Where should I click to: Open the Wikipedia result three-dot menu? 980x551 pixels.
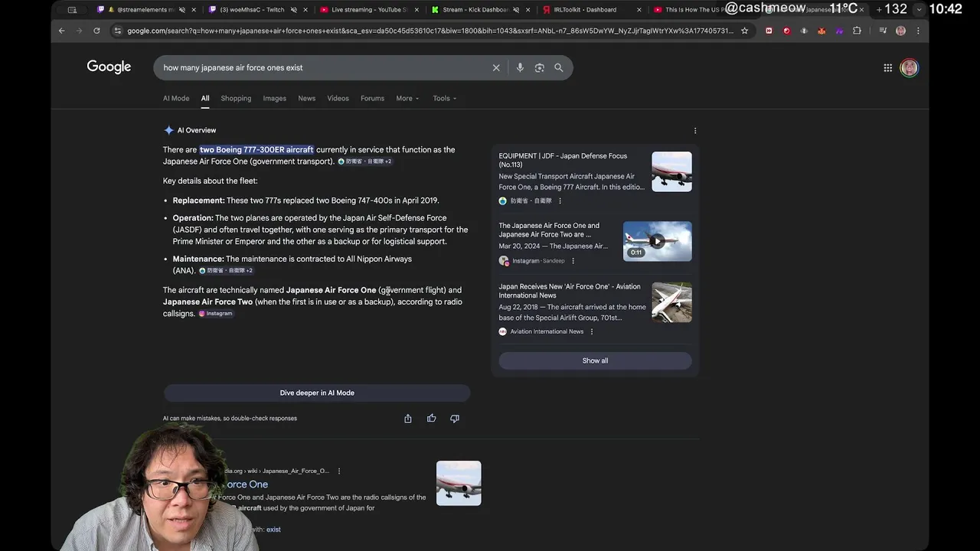339,471
